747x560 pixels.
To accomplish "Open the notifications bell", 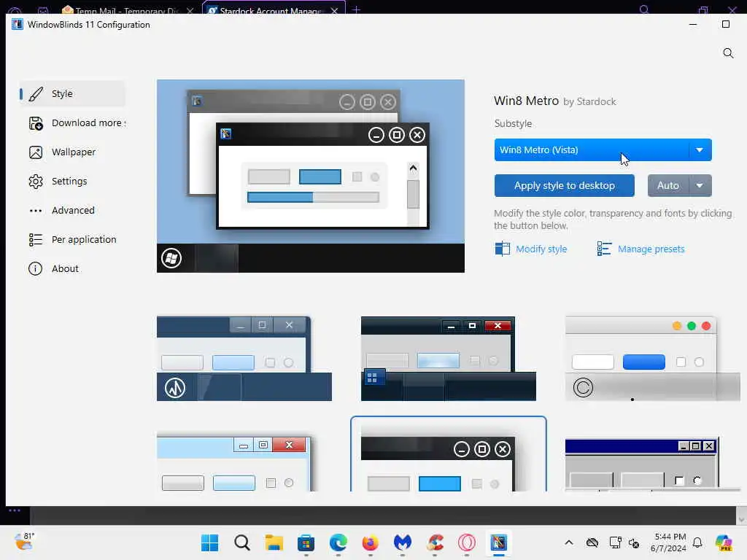I will [x=697, y=542].
